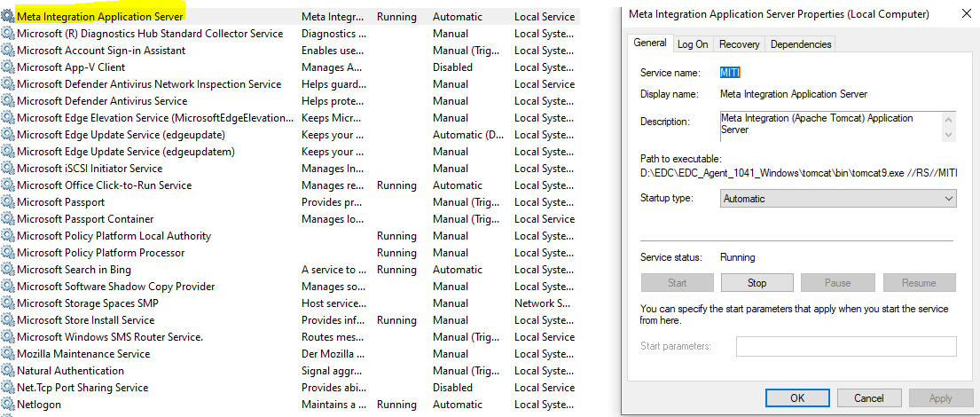The height and width of the screenshot is (417, 980).
Task: Click gear icon beside Microsoft Search in Bing
Action: click(7, 270)
